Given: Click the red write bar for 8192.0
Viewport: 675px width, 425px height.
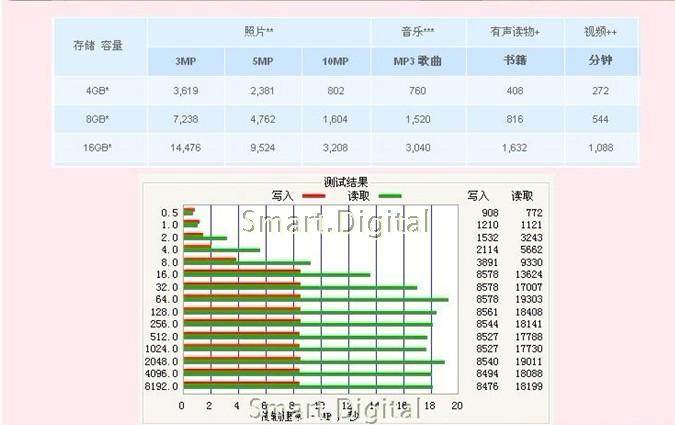Looking at the screenshot, I should 240,382.
